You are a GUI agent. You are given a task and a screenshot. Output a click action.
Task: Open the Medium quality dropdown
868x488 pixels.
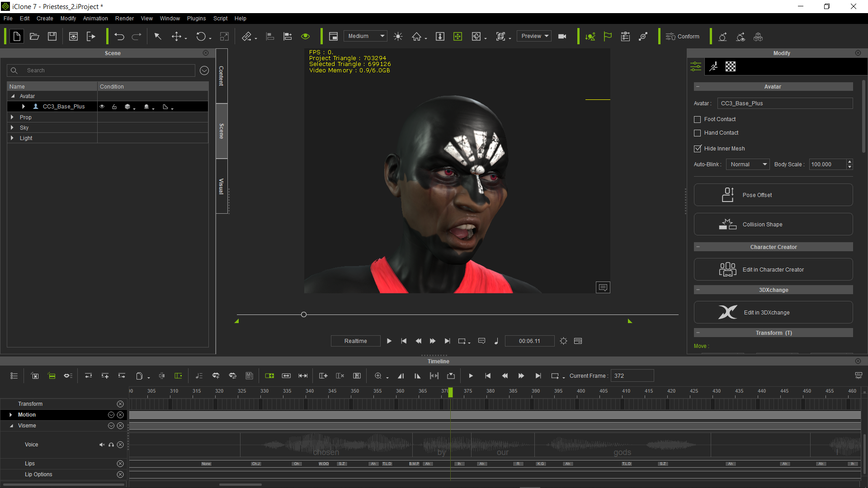click(365, 36)
